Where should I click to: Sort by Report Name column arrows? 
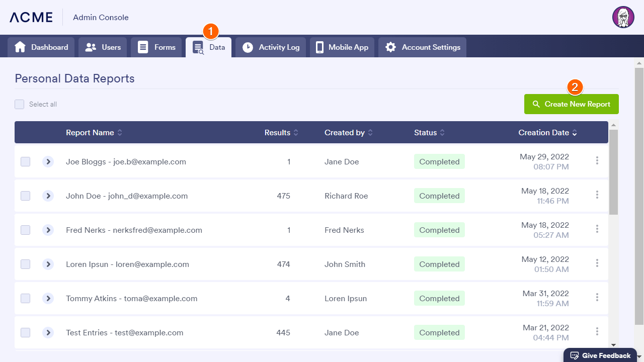pyautogui.click(x=120, y=133)
